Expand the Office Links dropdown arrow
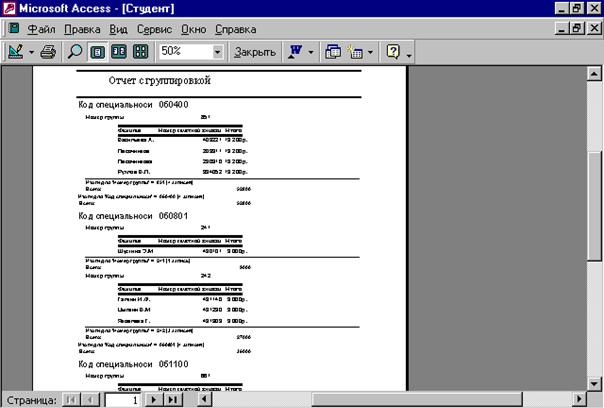 (x=311, y=51)
